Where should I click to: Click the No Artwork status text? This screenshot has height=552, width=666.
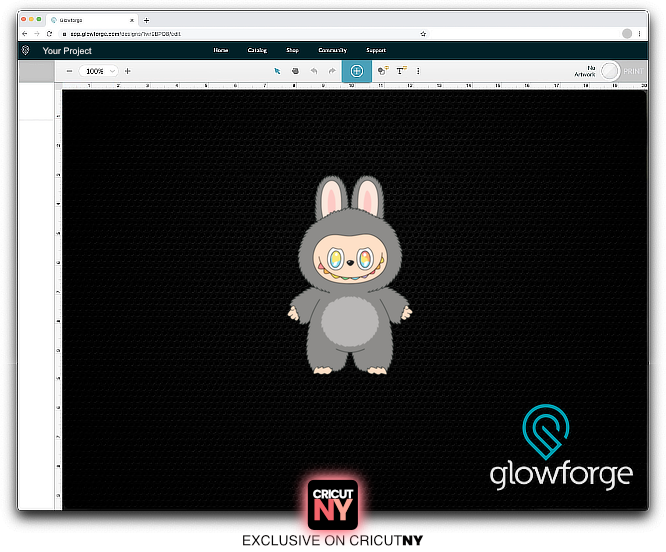point(585,71)
